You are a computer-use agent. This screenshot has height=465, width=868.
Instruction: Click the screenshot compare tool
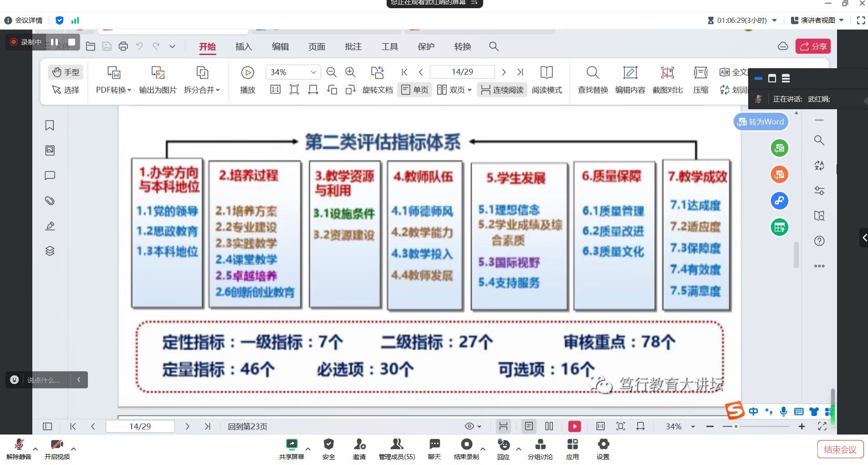[x=667, y=79]
